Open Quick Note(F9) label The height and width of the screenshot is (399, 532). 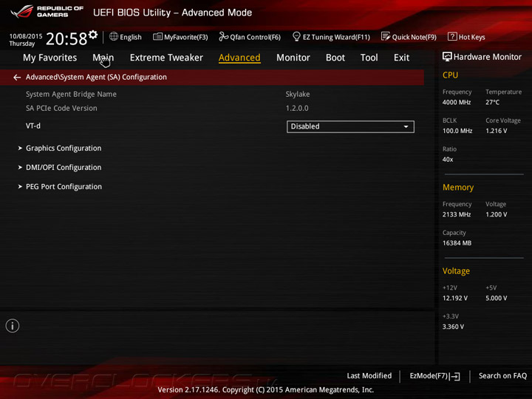pyautogui.click(x=415, y=37)
